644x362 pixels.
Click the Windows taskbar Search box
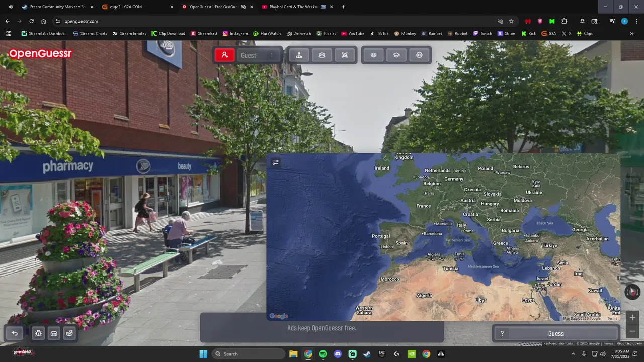(249, 354)
